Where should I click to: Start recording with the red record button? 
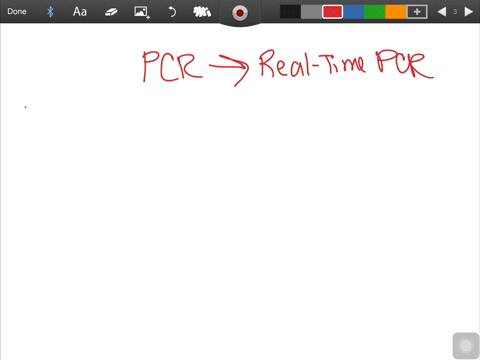coord(240,13)
